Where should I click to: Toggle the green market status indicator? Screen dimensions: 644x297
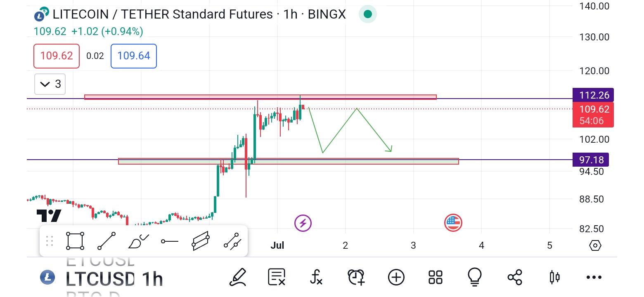tap(367, 14)
